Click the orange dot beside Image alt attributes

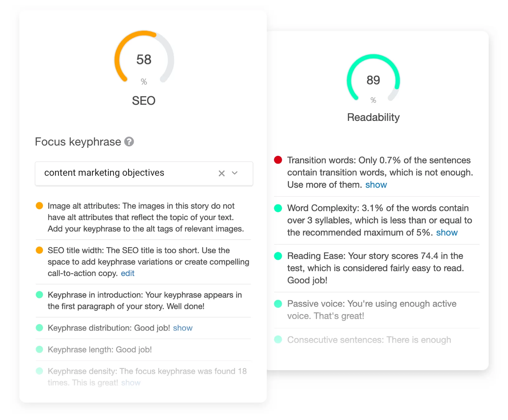[39, 206]
